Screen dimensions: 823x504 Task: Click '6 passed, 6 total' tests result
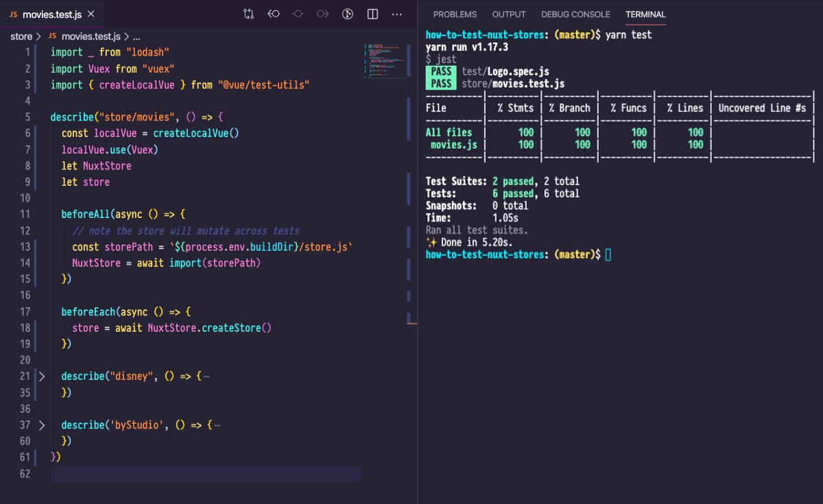pos(536,194)
